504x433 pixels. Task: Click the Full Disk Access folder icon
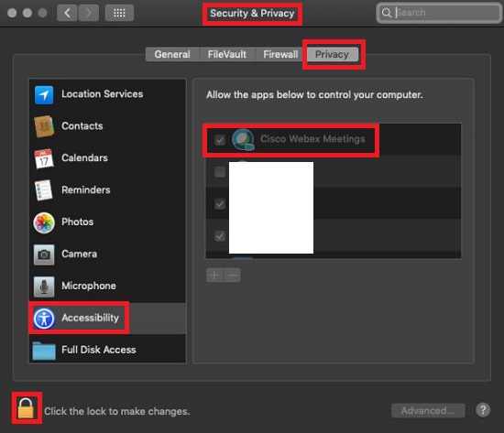(x=44, y=351)
